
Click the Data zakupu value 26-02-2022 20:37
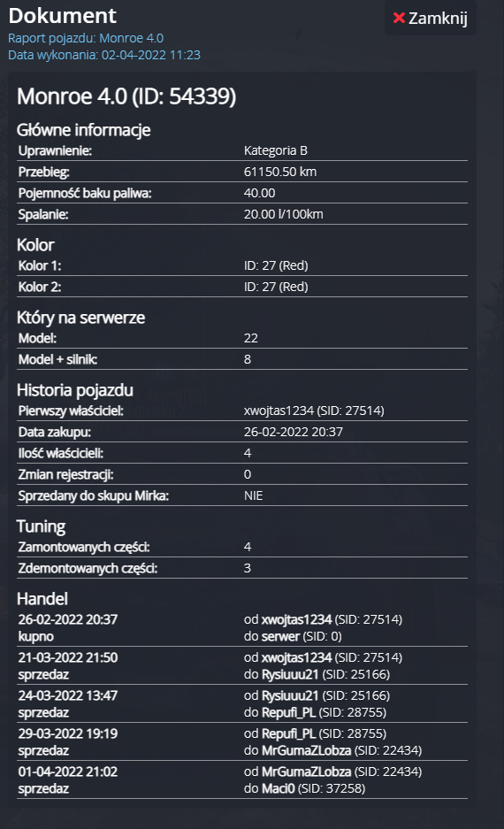294,432
